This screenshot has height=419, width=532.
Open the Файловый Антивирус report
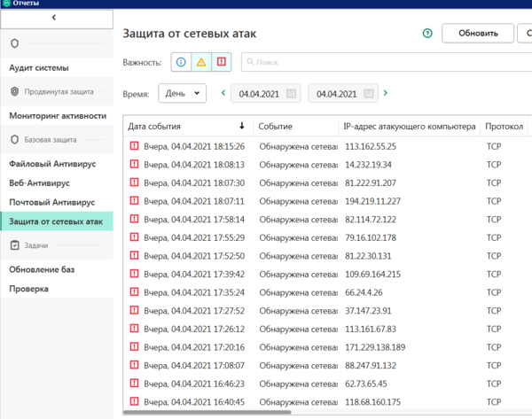51,164
